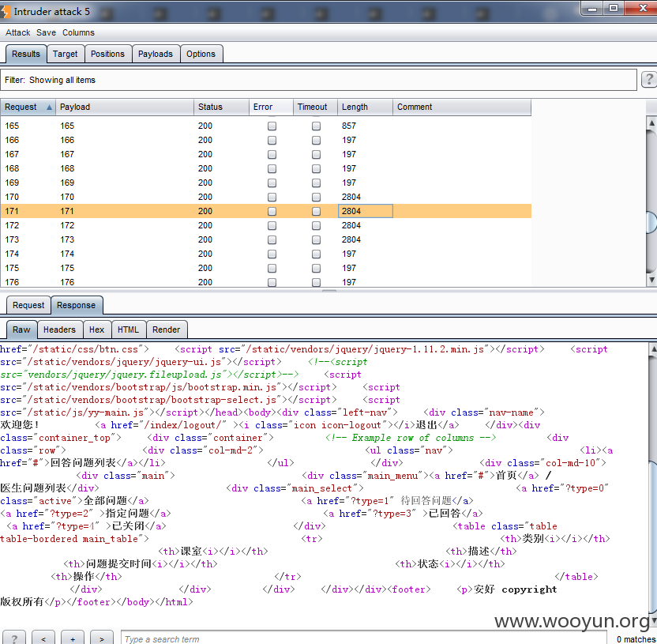This screenshot has height=644, width=657.
Task: Click the search term input field
Action: (x=365, y=638)
